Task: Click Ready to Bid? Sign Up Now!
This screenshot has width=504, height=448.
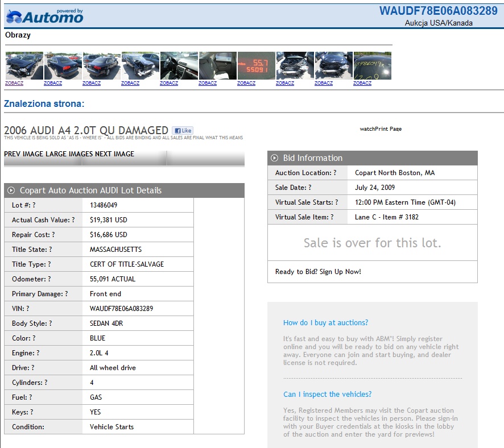Action: (318, 272)
